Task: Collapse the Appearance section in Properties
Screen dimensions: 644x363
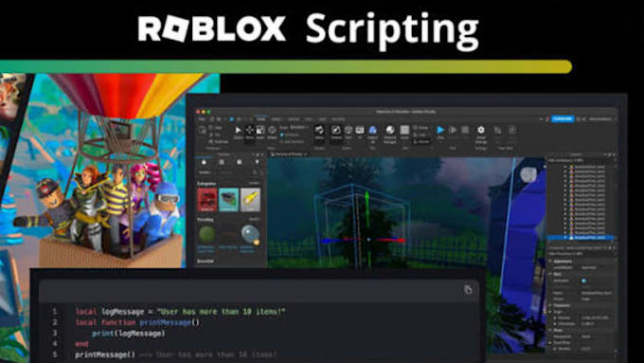Action: (550, 261)
